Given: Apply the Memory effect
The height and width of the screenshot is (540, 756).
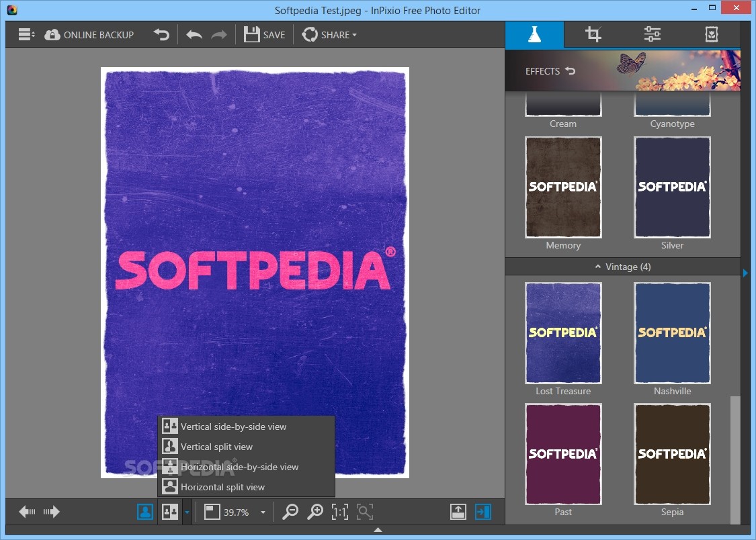Looking at the screenshot, I should pos(563,187).
